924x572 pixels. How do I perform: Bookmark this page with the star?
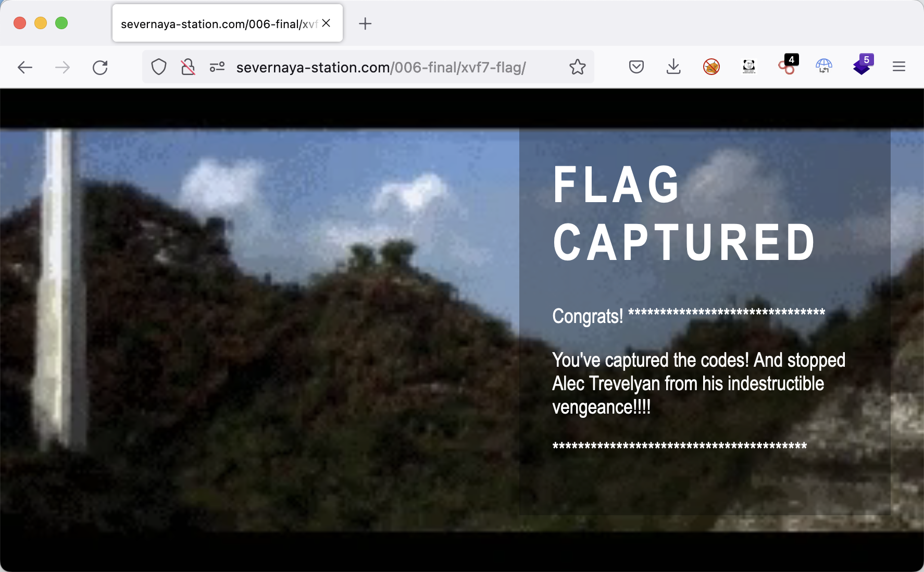click(577, 67)
